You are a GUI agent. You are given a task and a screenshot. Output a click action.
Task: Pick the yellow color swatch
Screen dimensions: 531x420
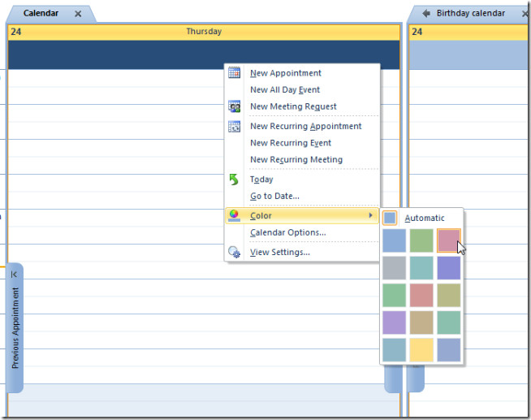[x=421, y=350]
